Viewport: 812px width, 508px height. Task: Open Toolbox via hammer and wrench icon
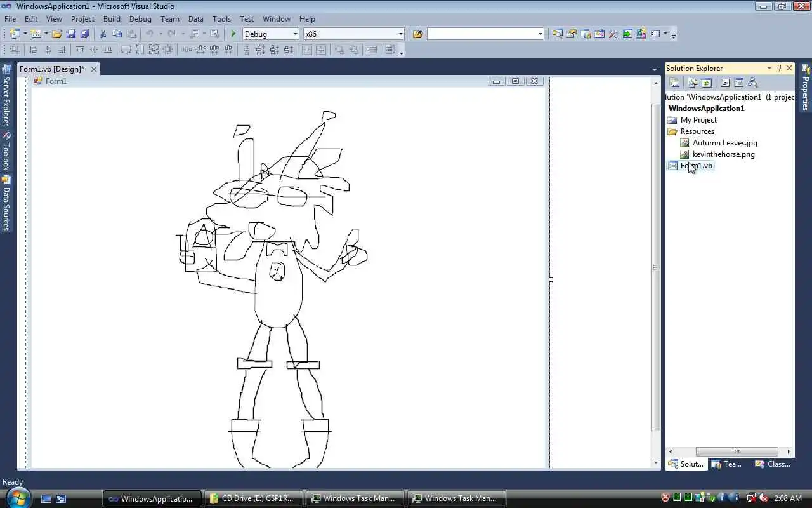coord(613,34)
